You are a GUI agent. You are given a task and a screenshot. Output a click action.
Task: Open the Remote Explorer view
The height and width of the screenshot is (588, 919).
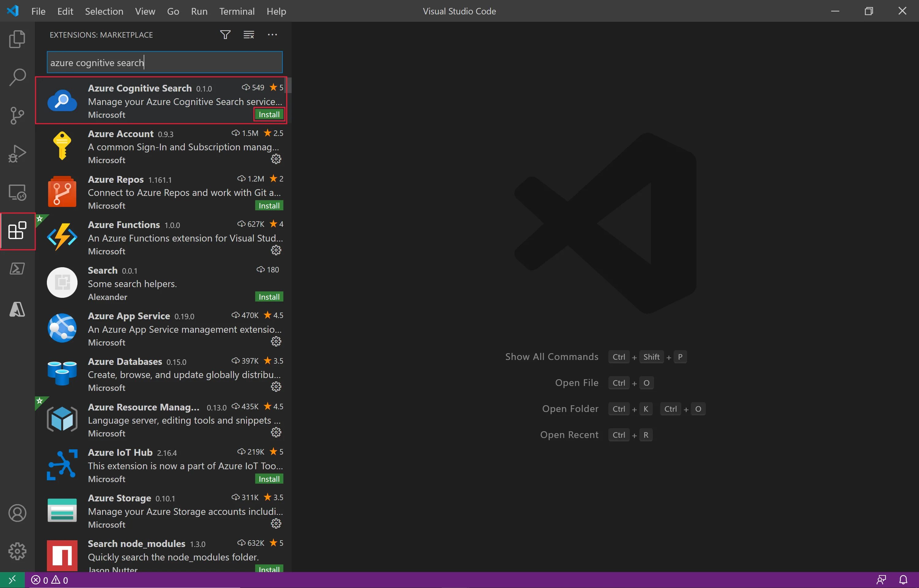coord(17,193)
